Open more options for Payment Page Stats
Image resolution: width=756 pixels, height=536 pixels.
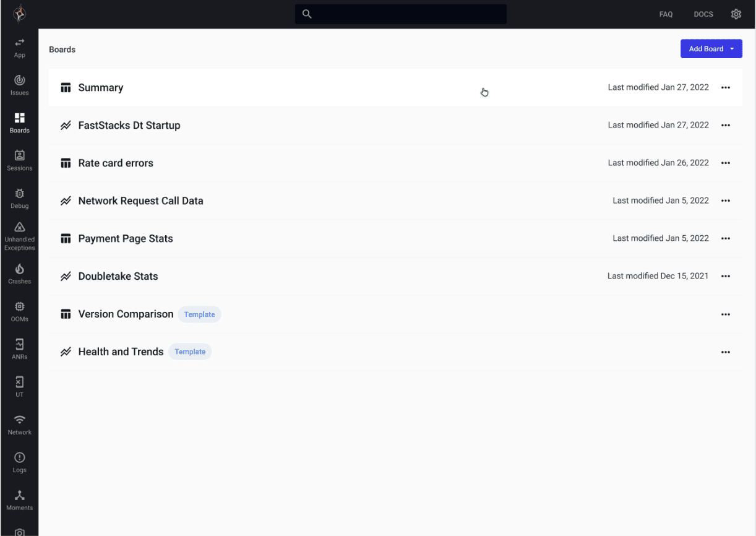click(726, 239)
